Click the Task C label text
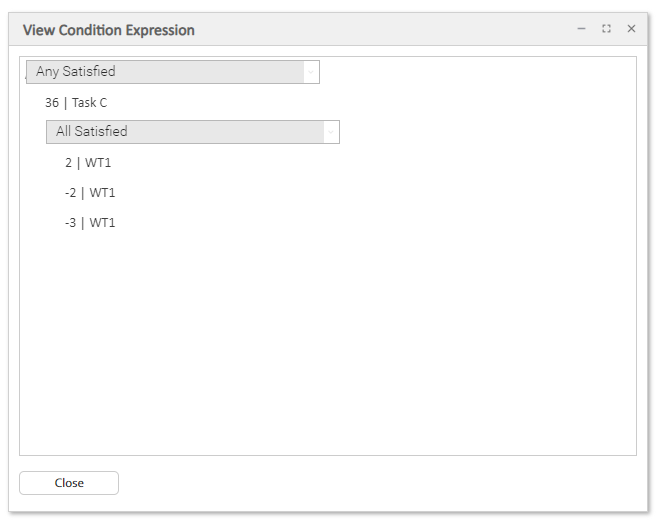Screen dimensions: 659x526 [89, 102]
